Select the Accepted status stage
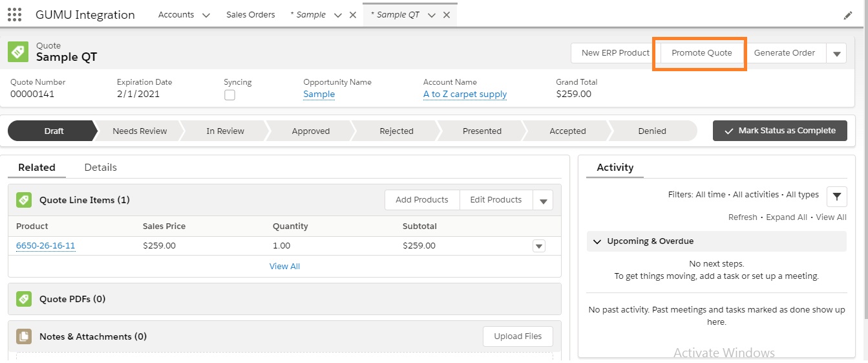This screenshot has width=868, height=363. [x=567, y=131]
